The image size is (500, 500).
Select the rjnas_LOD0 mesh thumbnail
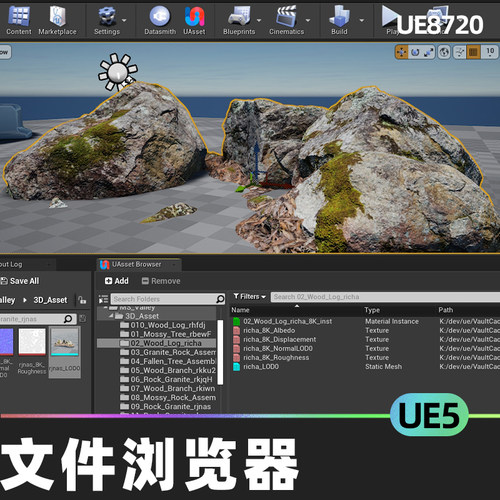[x=65, y=352]
